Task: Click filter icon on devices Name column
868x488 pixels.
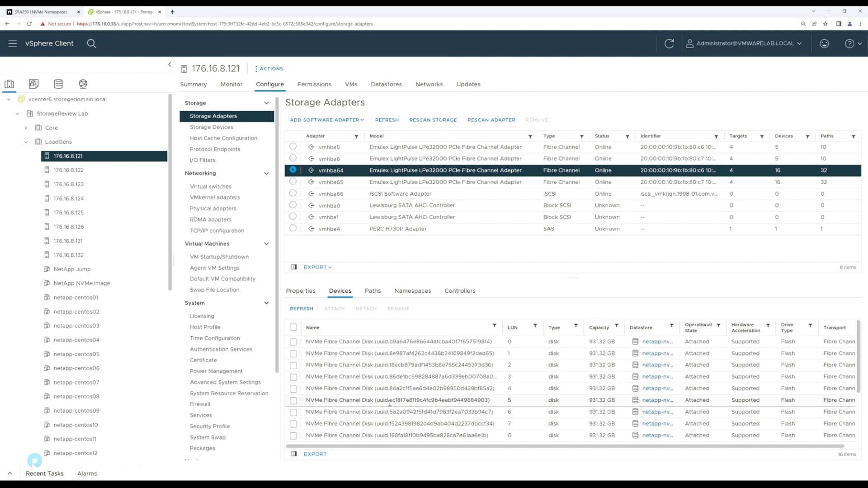Action: click(x=494, y=326)
